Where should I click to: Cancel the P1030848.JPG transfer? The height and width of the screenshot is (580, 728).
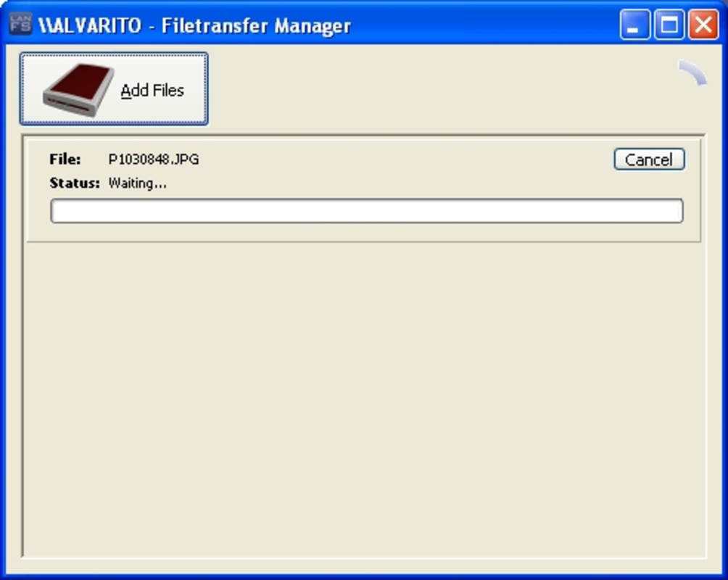click(x=649, y=159)
